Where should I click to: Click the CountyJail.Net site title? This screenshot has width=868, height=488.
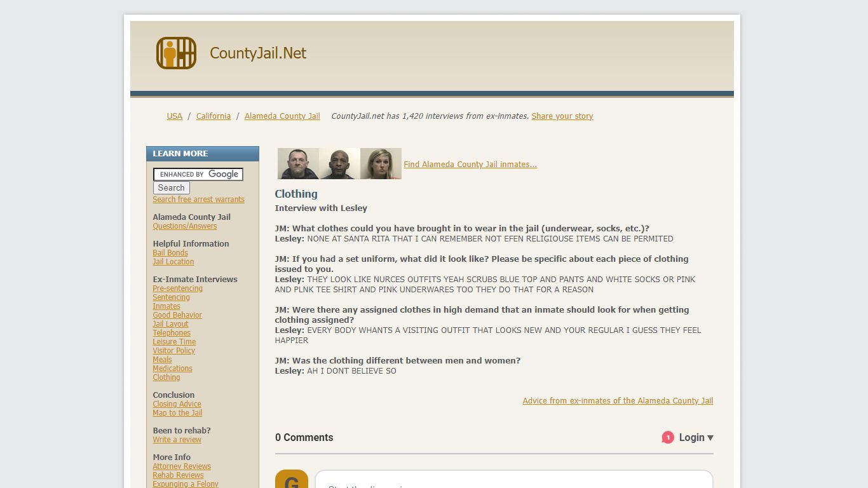[x=258, y=53]
